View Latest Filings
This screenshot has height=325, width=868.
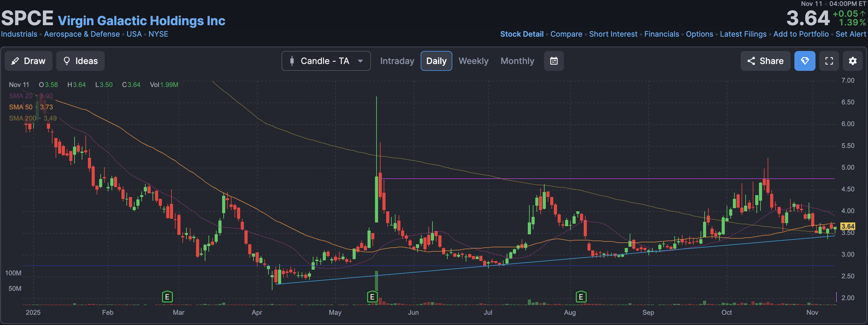pos(743,34)
